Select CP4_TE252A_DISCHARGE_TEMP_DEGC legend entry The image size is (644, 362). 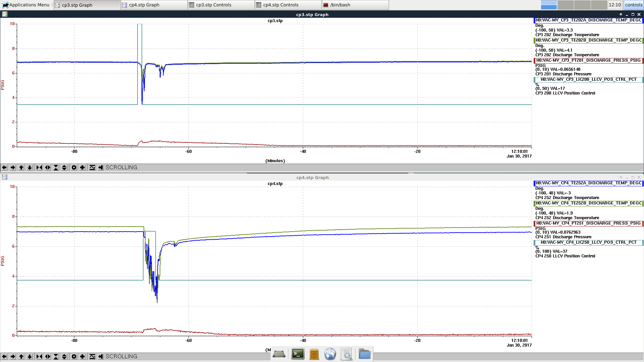588,183
